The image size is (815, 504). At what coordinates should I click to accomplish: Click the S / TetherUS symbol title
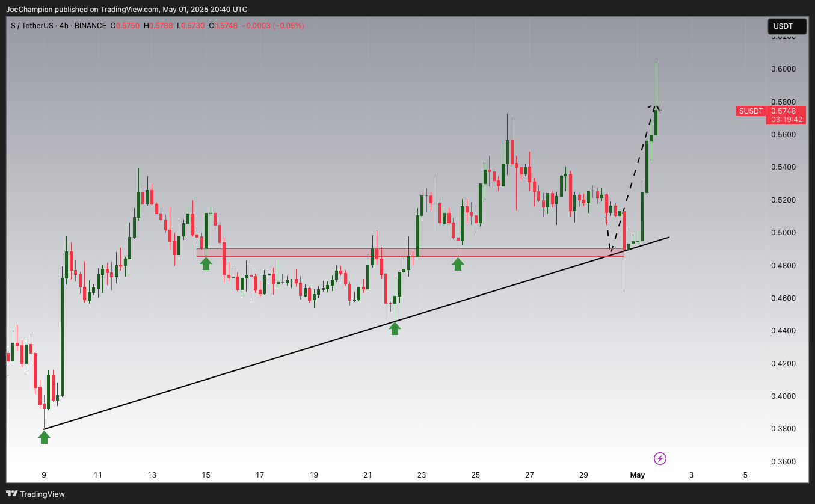pos(31,26)
